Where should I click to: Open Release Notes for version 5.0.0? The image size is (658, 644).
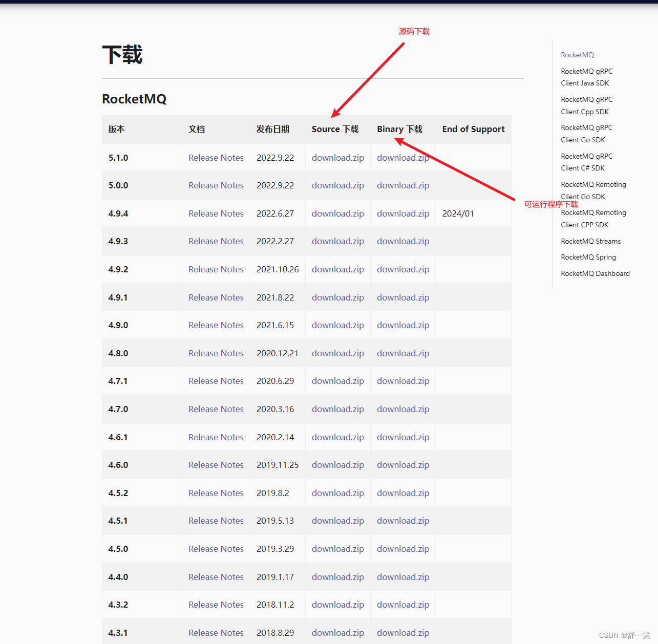tap(216, 185)
